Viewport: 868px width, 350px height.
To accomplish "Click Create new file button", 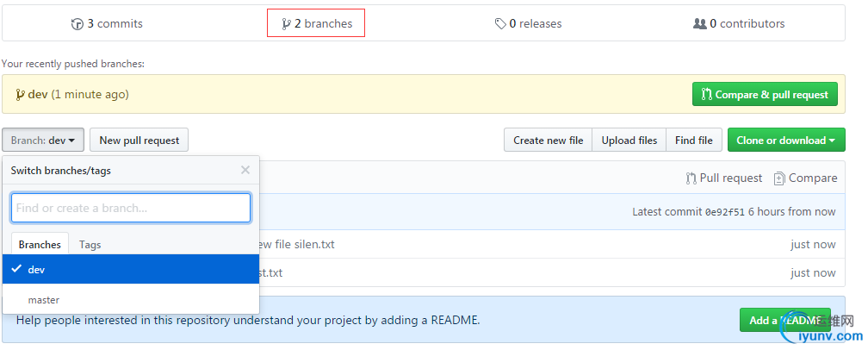I will [548, 141].
